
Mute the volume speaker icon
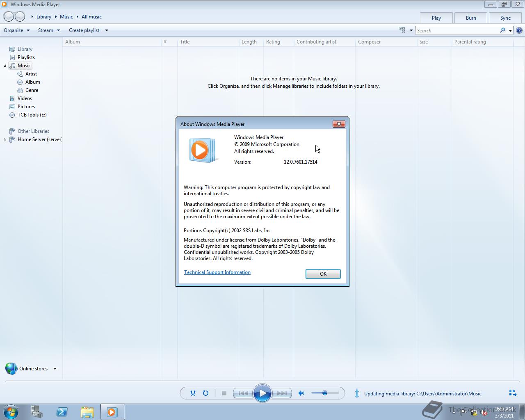(x=301, y=393)
